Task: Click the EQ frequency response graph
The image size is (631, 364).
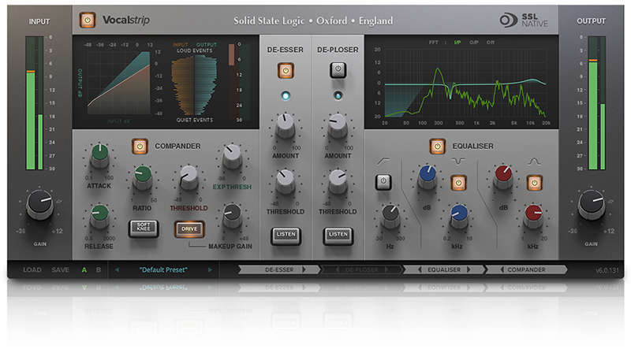Action: [465, 84]
